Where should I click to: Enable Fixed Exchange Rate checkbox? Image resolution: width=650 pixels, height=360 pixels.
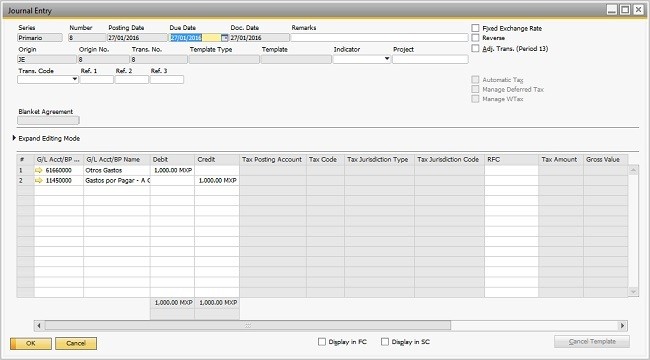point(475,28)
